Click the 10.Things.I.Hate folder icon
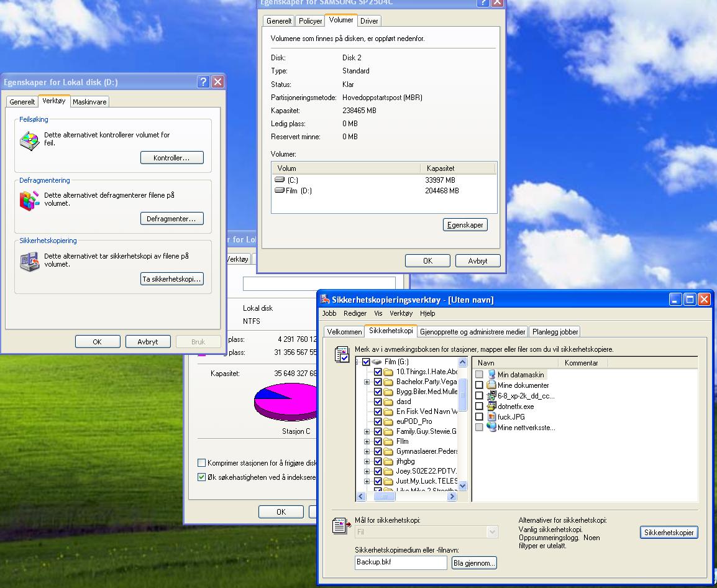717x588 pixels. pos(389,372)
